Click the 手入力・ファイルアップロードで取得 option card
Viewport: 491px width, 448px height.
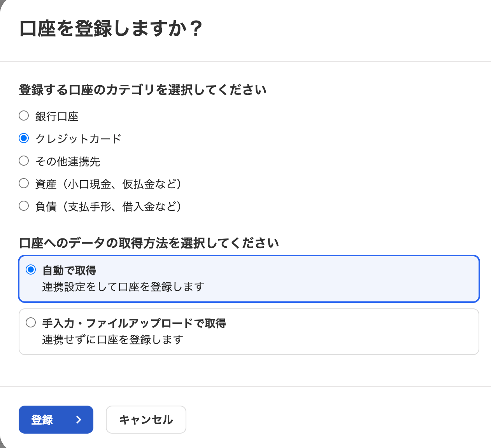point(248,331)
